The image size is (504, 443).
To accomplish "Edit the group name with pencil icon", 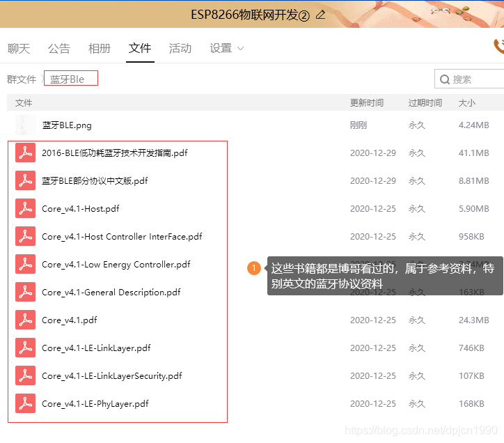I will 320,15.
